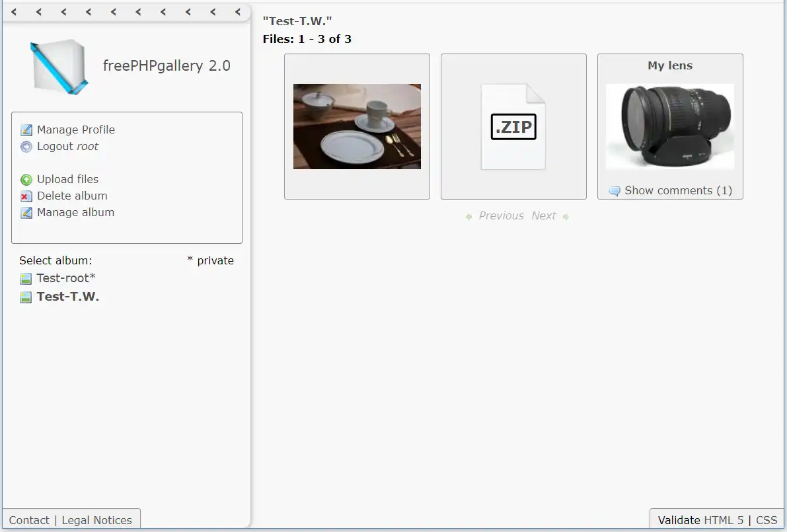The image size is (787, 532).
Task: Show comments (1) for My lens
Action: click(678, 191)
